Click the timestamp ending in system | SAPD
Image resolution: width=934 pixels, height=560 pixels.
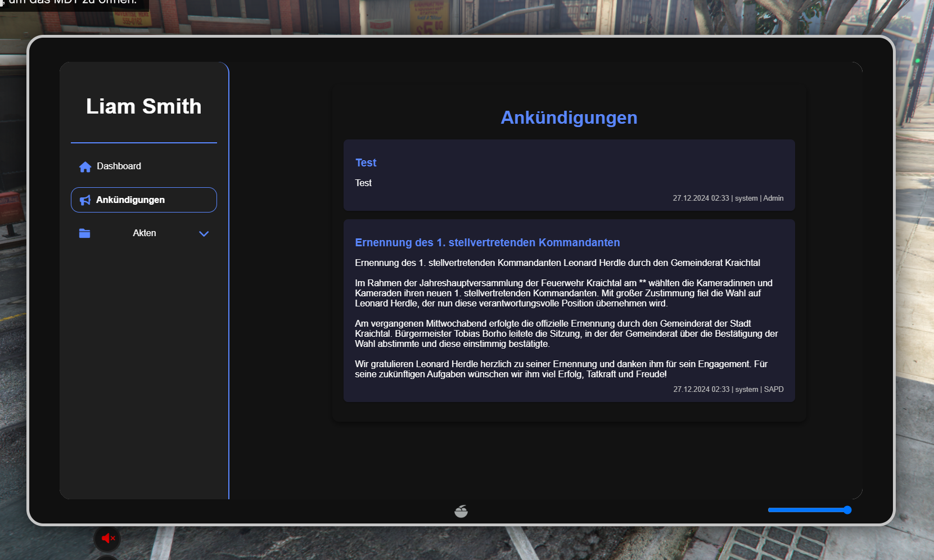pyautogui.click(x=728, y=389)
